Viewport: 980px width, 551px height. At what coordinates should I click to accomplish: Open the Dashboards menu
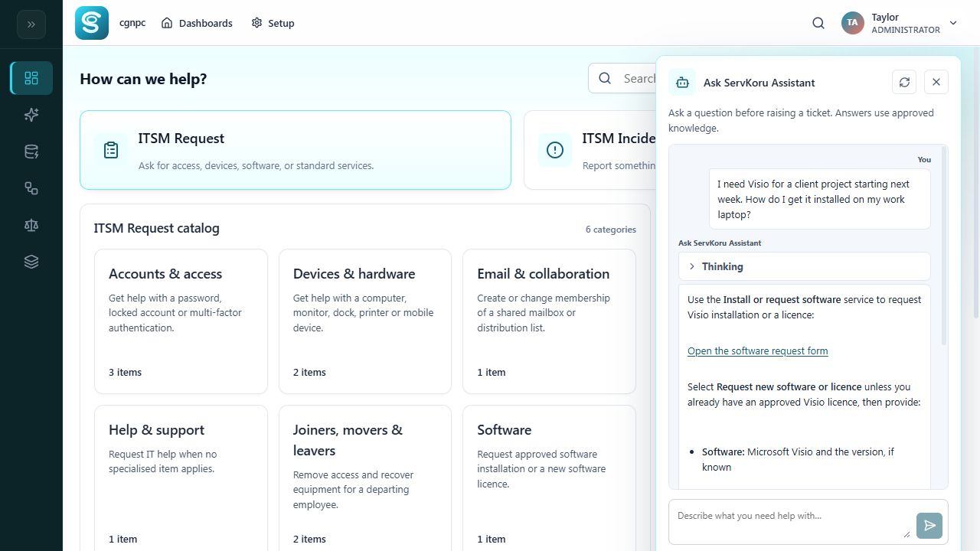click(x=197, y=23)
